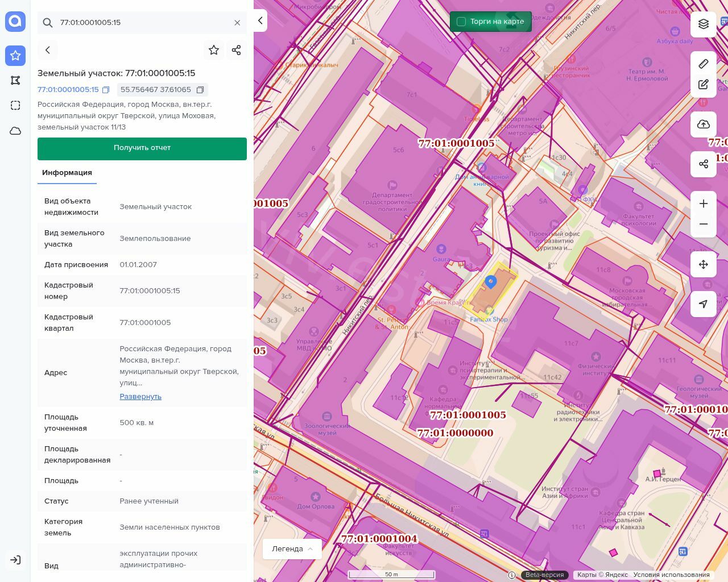The image size is (728, 582).
Task: Open Условия использования link
Action: [x=671, y=575]
